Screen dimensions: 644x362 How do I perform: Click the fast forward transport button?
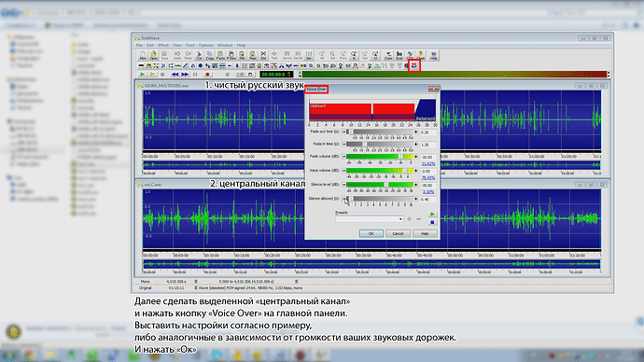click(185, 75)
